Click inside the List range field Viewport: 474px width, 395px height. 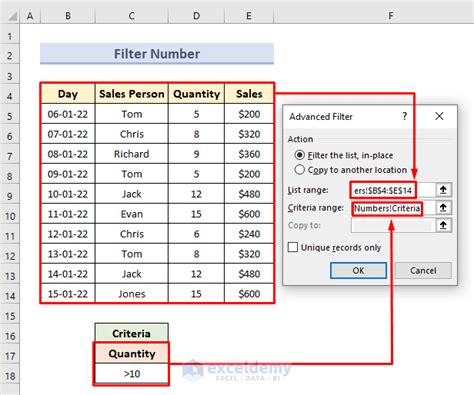point(393,190)
